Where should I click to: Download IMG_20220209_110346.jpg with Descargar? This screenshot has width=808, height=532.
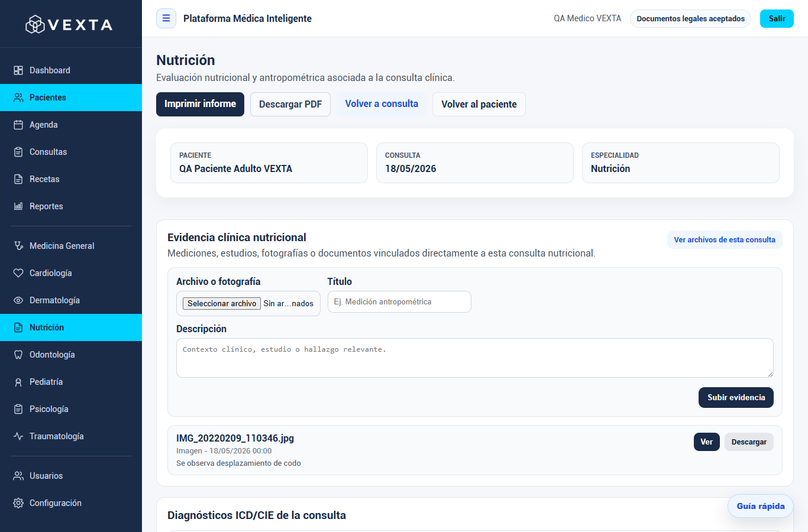tap(749, 442)
